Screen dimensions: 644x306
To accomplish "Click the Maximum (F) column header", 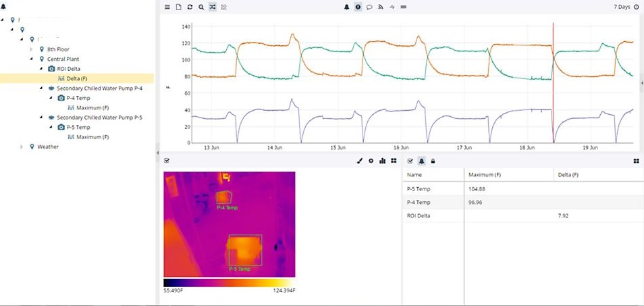I will [x=485, y=175].
